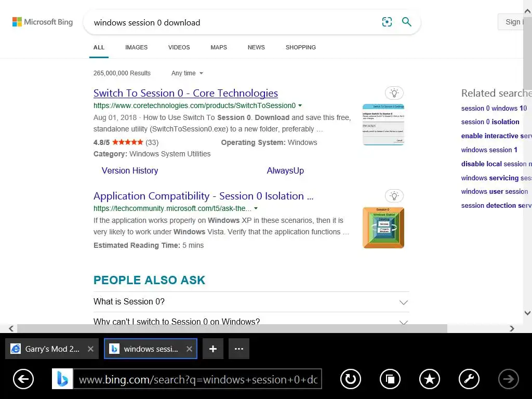Expand 'What is Session 0?' question
This screenshot has height=399, width=532.
tap(251, 302)
